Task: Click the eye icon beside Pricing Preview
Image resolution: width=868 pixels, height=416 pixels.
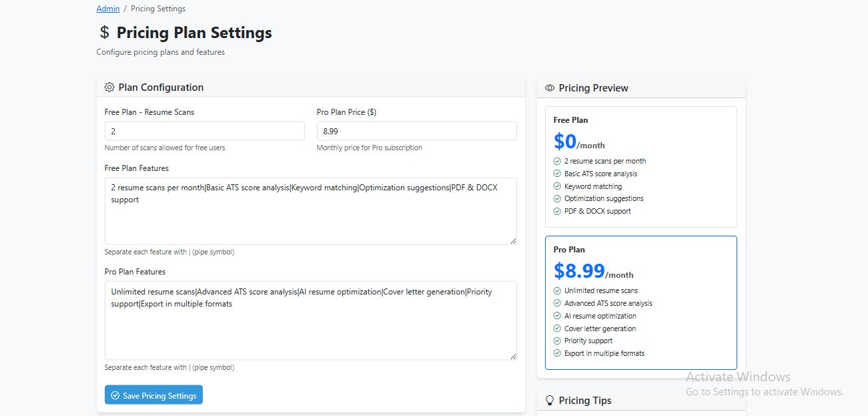Action: pos(550,88)
